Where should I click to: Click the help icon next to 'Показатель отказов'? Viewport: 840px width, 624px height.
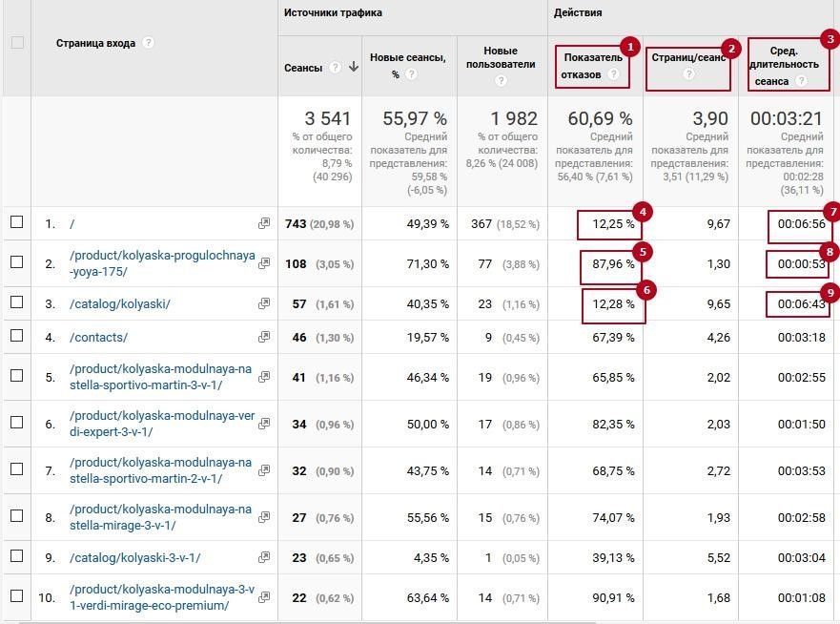tap(613, 74)
